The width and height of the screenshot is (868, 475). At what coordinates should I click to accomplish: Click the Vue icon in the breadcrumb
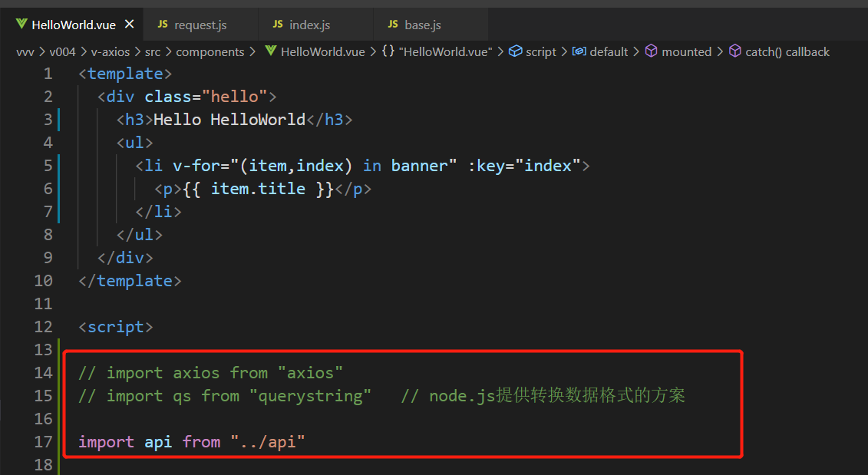pos(271,51)
